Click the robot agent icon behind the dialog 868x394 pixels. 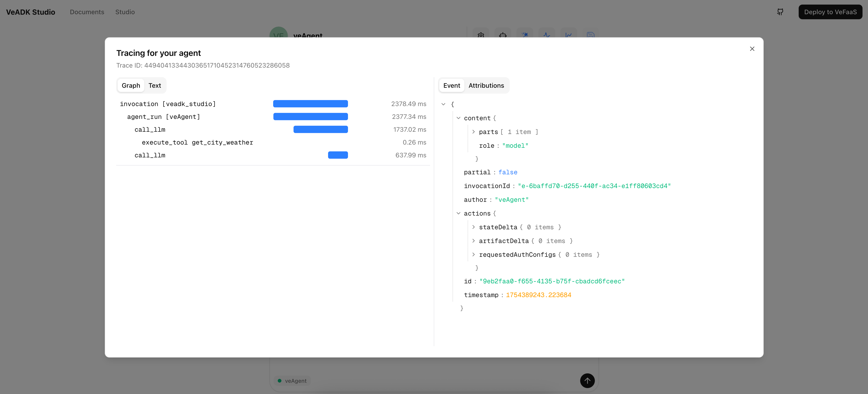(503, 35)
